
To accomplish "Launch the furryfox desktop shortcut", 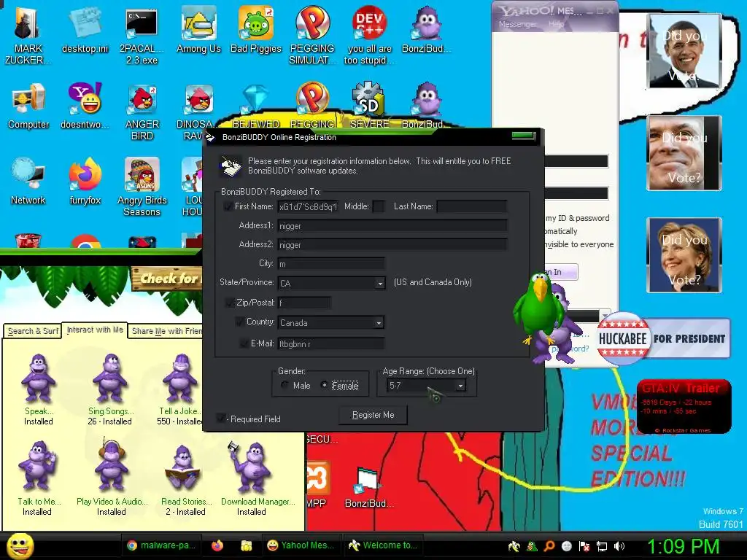I will click(x=85, y=181).
